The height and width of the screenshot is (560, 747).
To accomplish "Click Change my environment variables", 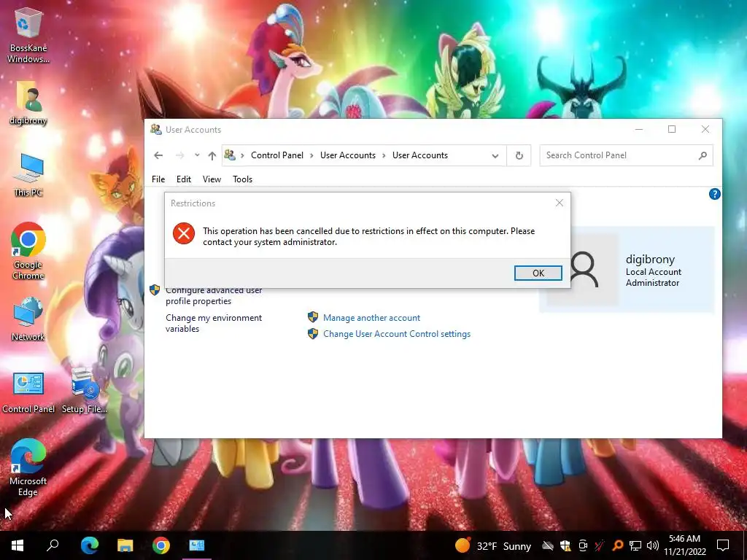I will (x=214, y=323).
